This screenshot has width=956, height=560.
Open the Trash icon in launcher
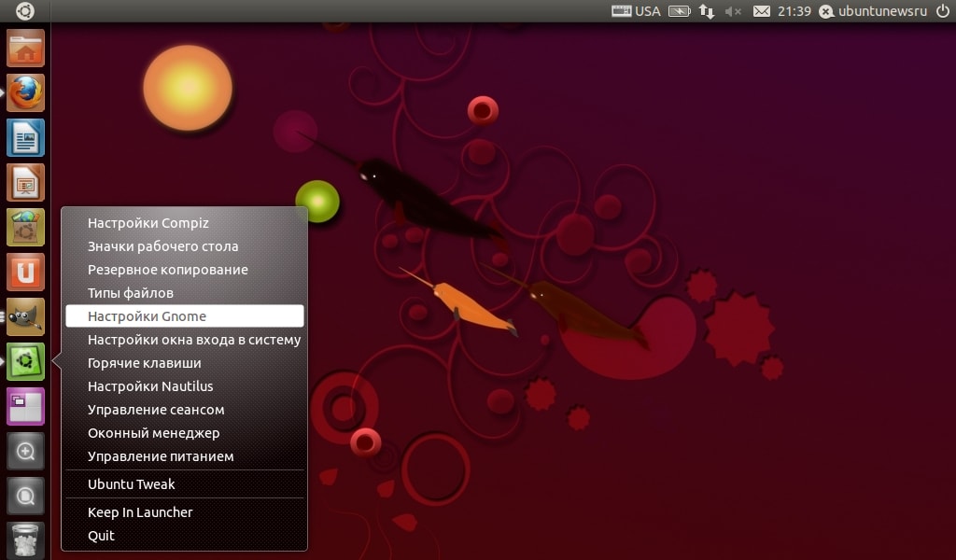pos(25,539)
